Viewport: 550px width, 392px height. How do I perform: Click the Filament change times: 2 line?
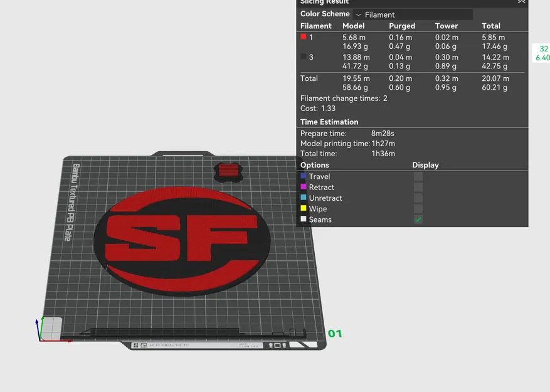344,98
